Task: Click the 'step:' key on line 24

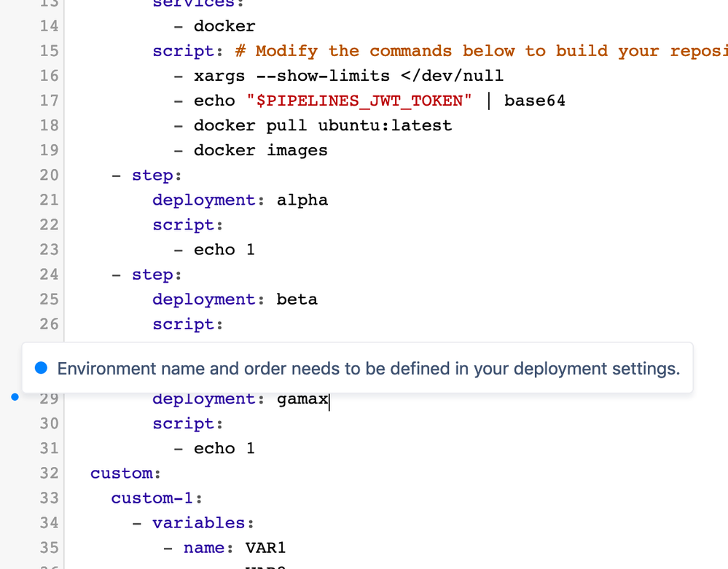Action: pyautogui.click(x=157, y=274)
